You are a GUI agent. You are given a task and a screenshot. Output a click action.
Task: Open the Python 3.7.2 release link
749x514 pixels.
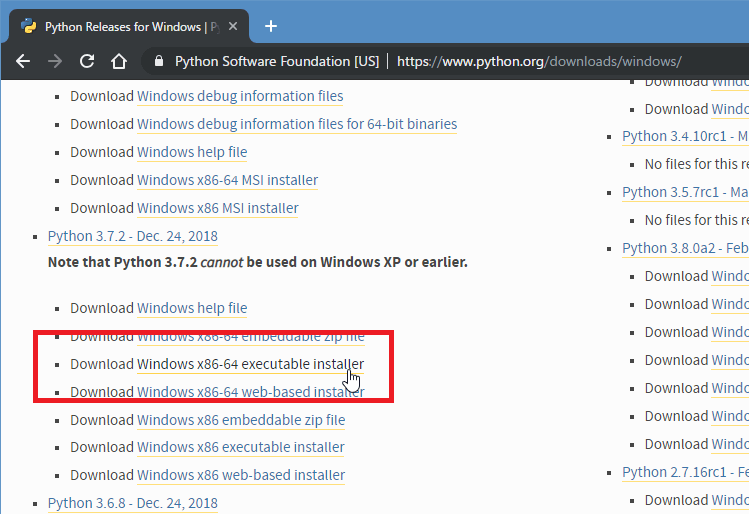coord(132,236)
